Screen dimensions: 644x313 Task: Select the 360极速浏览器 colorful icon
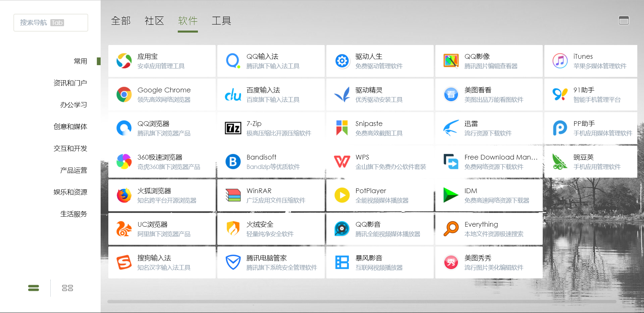[124, 162]
